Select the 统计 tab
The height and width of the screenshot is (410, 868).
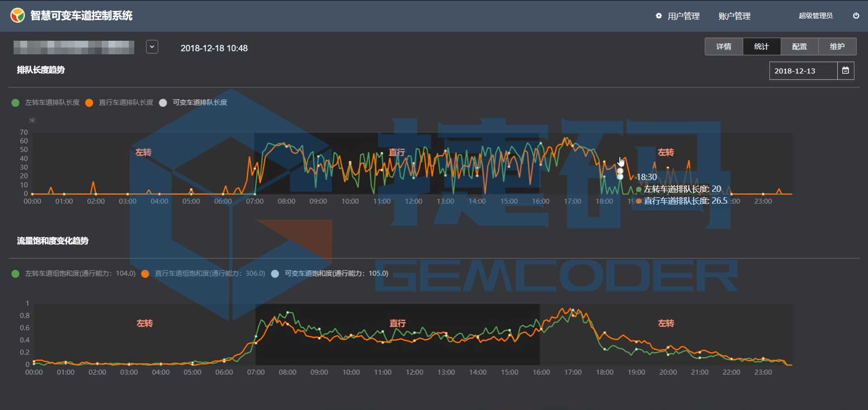pos(761,47)
